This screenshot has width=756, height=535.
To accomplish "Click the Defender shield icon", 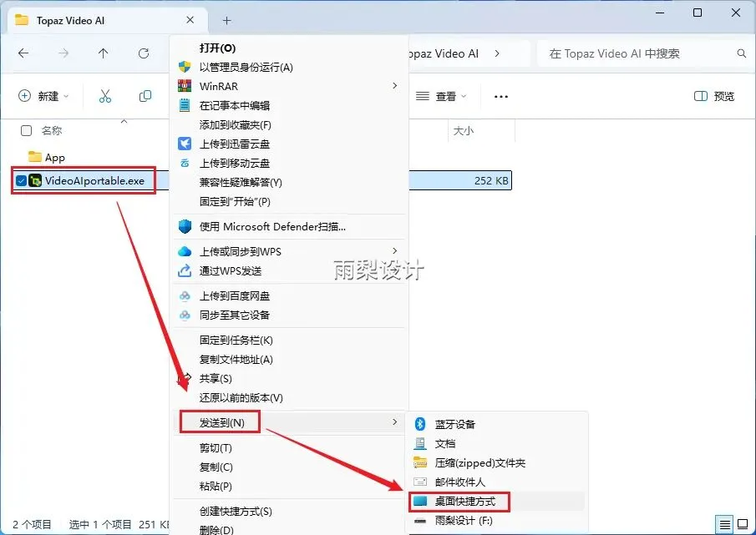I will [x=185, y=226].
